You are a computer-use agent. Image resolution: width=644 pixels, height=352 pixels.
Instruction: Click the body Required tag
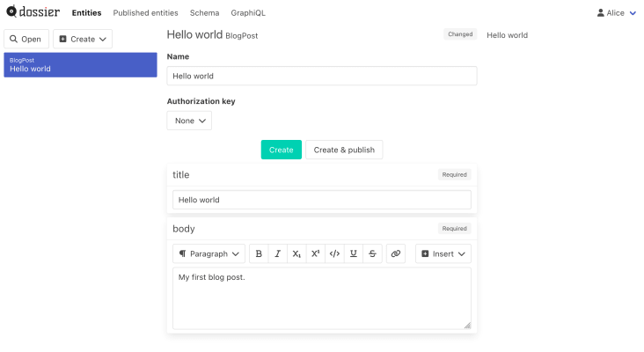click(x=454, y=229)
